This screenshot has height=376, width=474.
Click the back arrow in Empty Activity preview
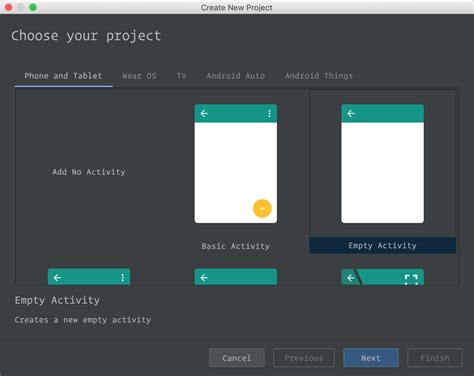click(351, 114)
